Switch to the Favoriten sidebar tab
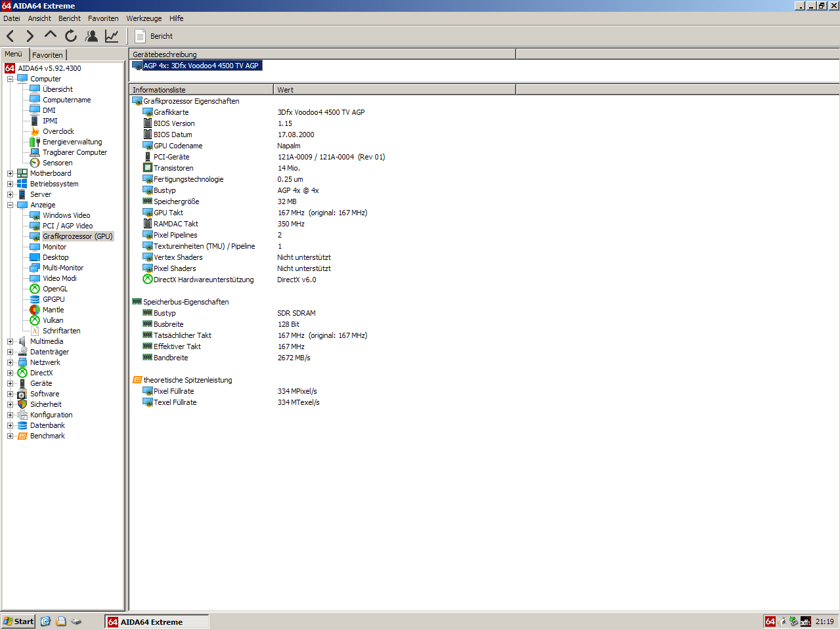840x630 pixels. [x=48, y=55]
